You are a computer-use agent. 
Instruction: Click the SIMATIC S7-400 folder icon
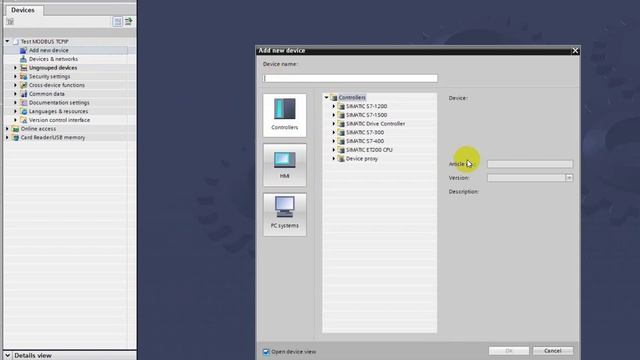(x=341, y=141)
